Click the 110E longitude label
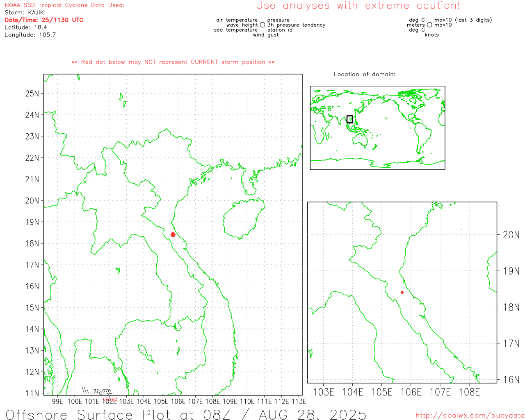The height and width of the screenshot is (420, 525). (x=247, y=402)
